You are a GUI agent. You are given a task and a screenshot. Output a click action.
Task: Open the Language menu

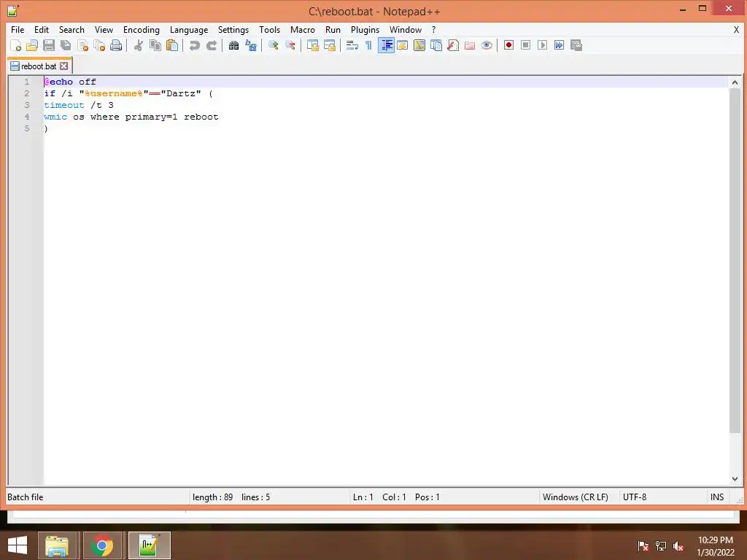coord(189,29)
